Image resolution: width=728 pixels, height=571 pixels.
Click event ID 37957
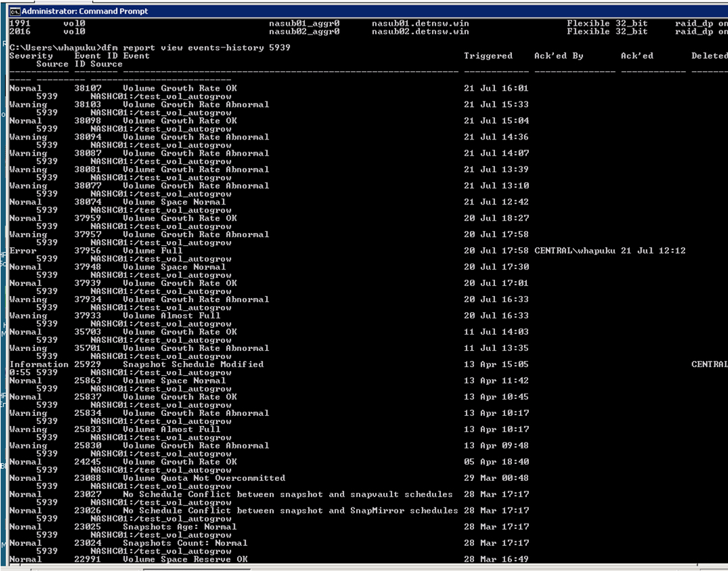point(88,234)
